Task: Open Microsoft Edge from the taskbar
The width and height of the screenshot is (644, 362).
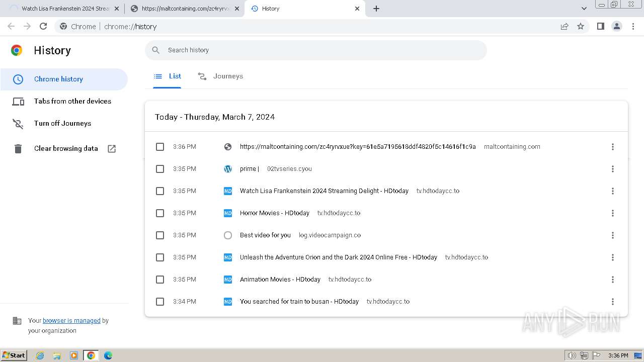Action: tap(108, 355)
